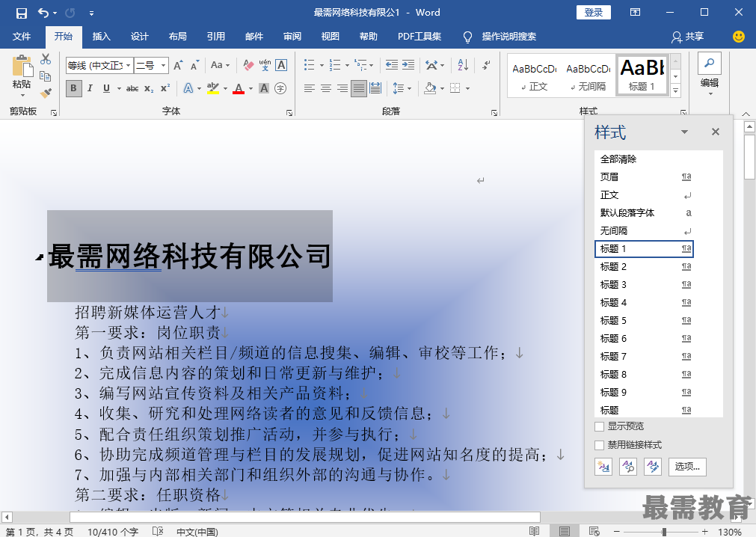Toggle bold formatting
756x537 pixels.
coord(73,88)
